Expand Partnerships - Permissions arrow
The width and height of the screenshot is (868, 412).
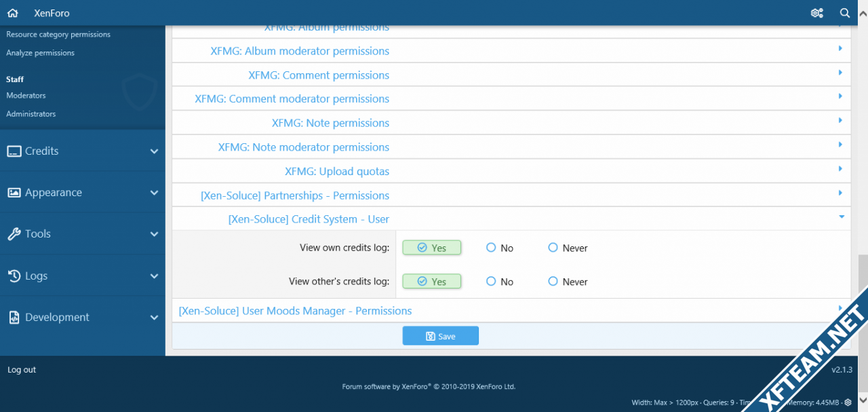[840, 193]
